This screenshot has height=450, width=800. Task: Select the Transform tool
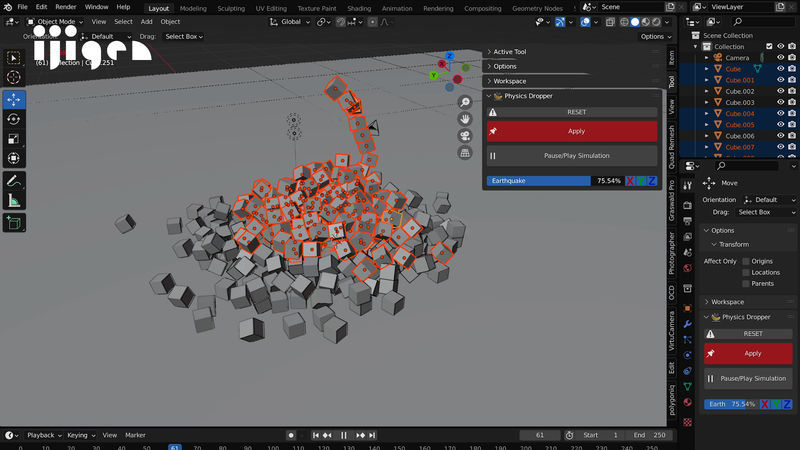click(14, 158)
